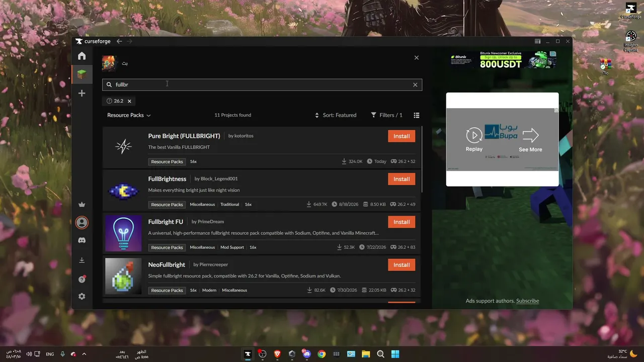Open the Pure Bright (FULLBRIGHT) title
This screenshot has height=362, width=644.
pyautogui.click(x=184, y=136)
